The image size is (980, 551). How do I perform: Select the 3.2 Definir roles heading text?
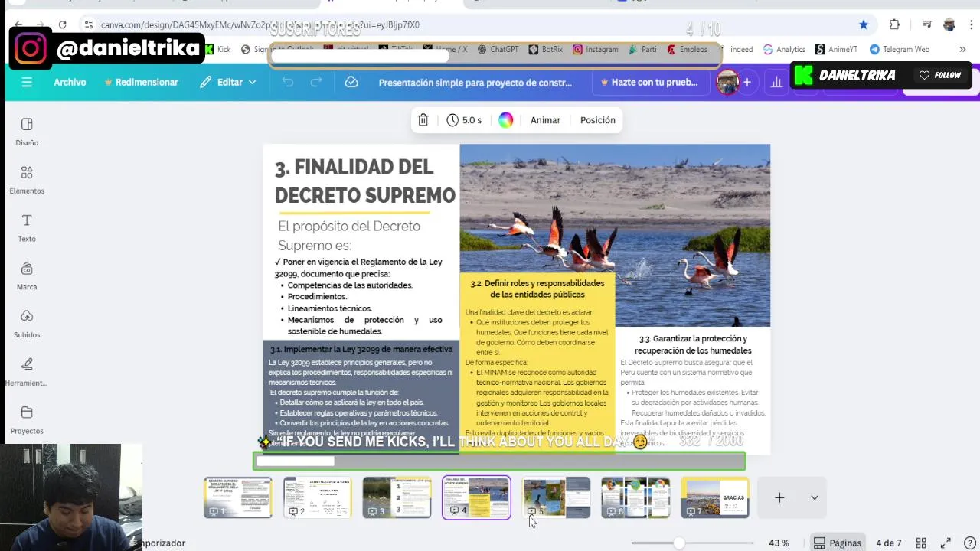(537, 289)
